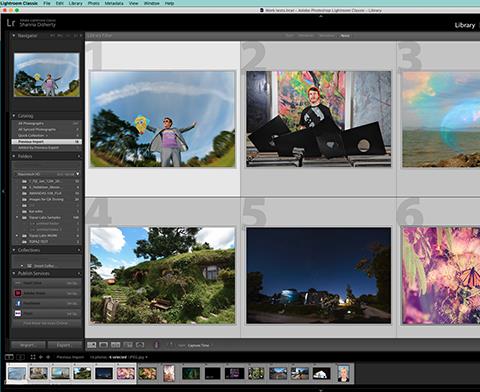Screen dimensions: 480x392
Task: Switch to Compare view in toolbar
Action: tap(116, 345)
